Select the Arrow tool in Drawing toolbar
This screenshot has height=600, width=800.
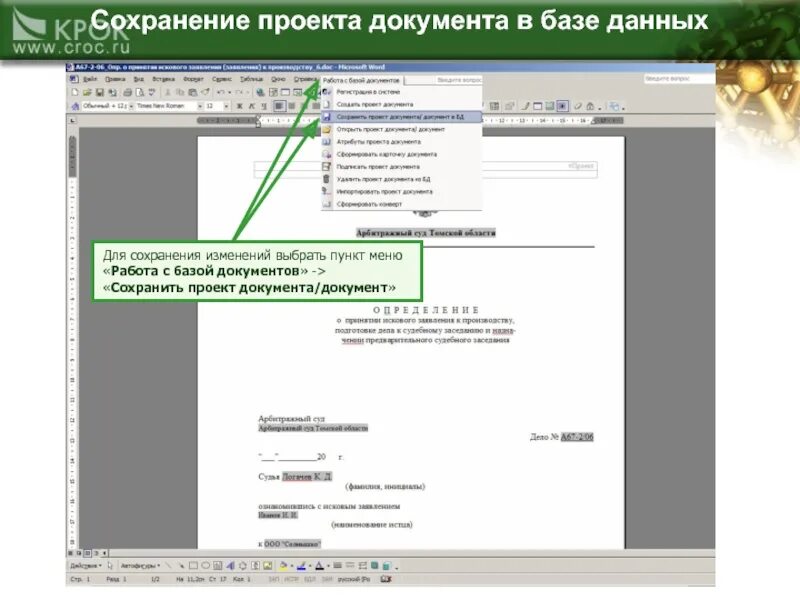click(x=181, y=565)
